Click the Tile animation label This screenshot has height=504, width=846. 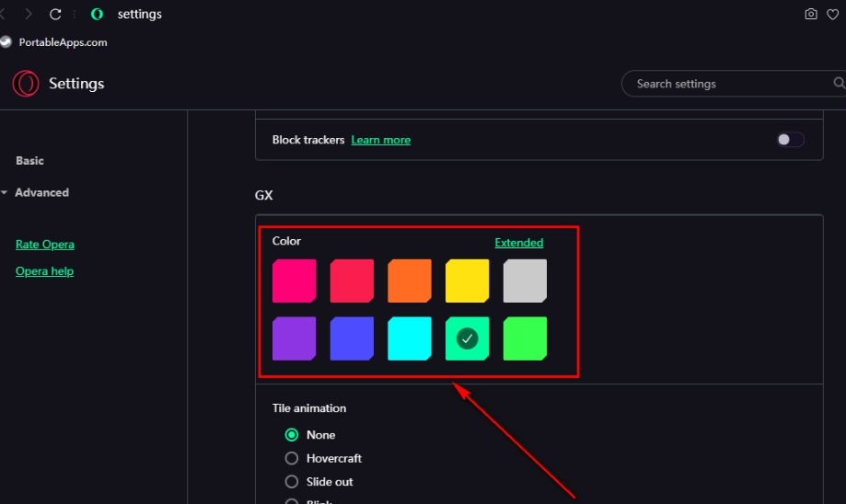pyautogui.click(x=309, y=408)
